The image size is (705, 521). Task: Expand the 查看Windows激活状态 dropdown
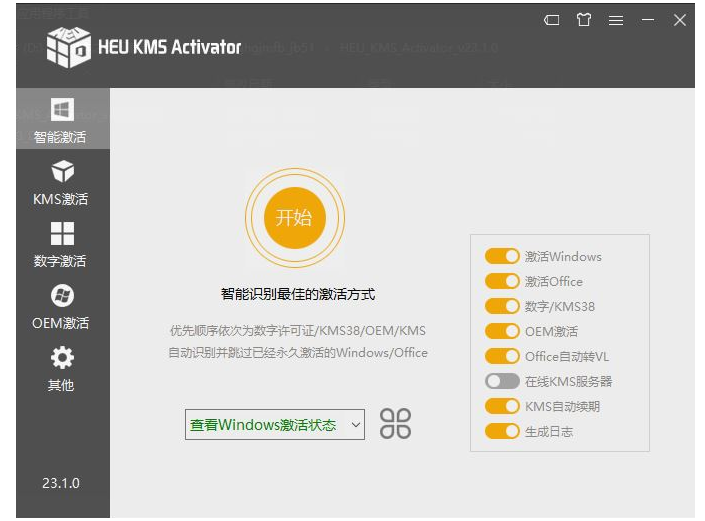tap(275, 425)
